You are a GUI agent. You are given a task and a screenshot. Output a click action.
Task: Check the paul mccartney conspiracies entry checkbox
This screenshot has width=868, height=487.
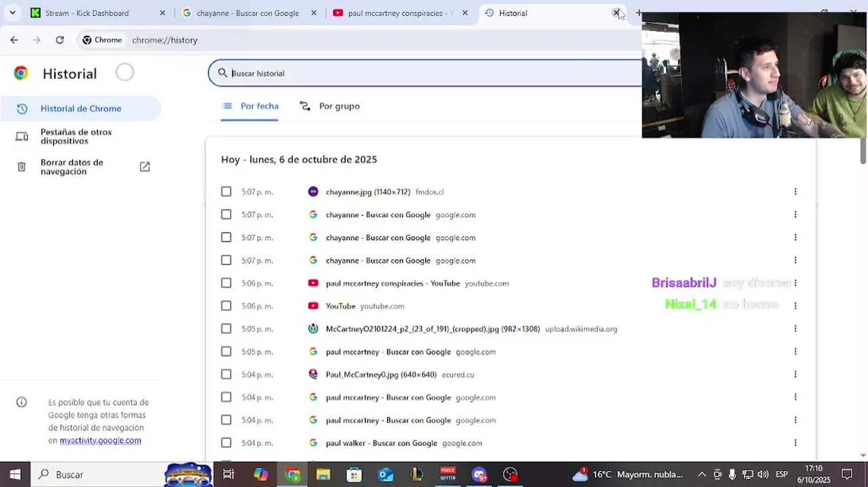click(x=226, y=283)
